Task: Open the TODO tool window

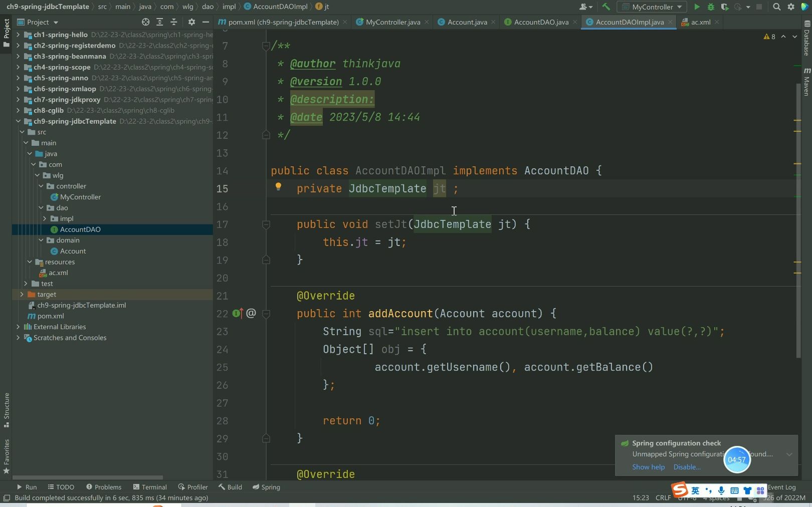Action: pyautogui.click(x=61, y=487)
